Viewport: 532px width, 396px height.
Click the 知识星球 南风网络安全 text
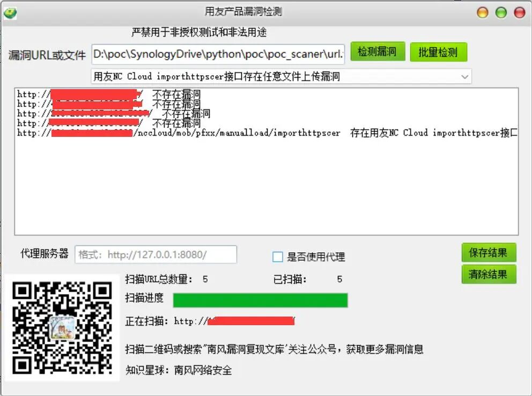[x=179, y=370]
